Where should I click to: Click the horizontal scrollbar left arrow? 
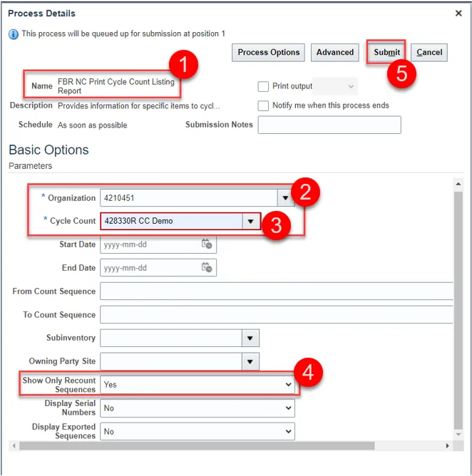[14, 445]
